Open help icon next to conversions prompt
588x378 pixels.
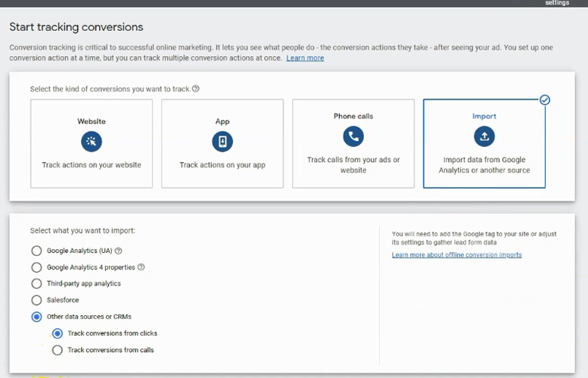click(195, 89)
